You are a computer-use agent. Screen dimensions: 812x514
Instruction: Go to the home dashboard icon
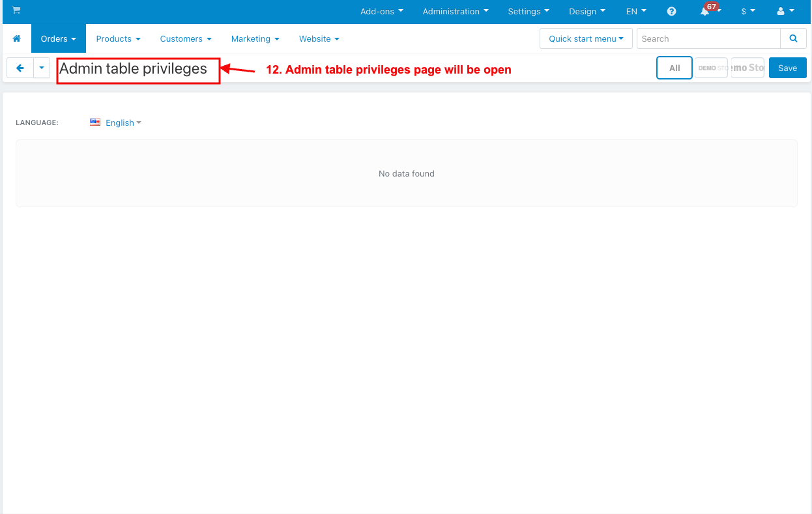17,39
